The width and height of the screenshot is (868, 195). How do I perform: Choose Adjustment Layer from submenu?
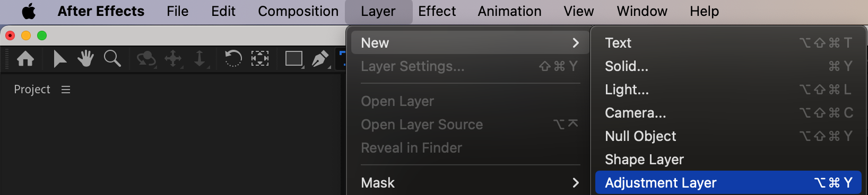tap(728, 183)
